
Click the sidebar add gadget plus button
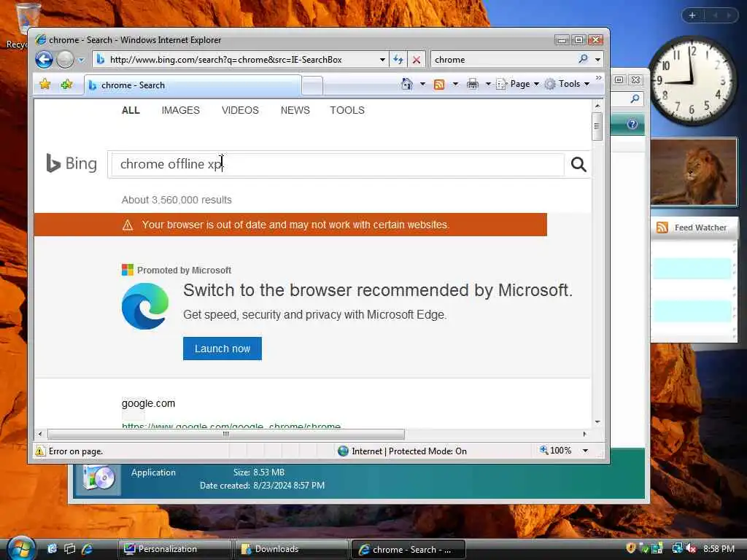pyautogui.click(x=692, y=15)
